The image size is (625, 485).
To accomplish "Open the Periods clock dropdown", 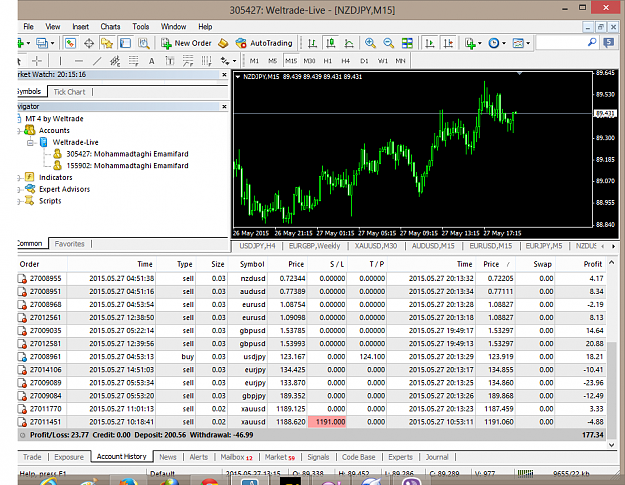I will (x=497, y=43).
